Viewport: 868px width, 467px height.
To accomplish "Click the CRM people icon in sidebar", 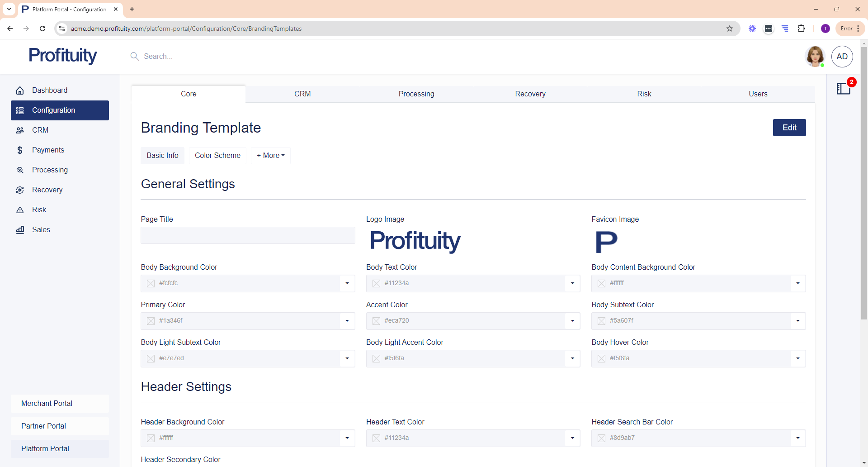I will pos(20,130).
